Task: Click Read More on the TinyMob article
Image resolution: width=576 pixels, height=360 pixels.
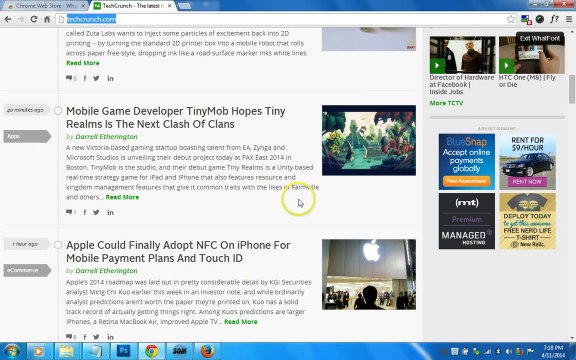Action: pos(122,197)
